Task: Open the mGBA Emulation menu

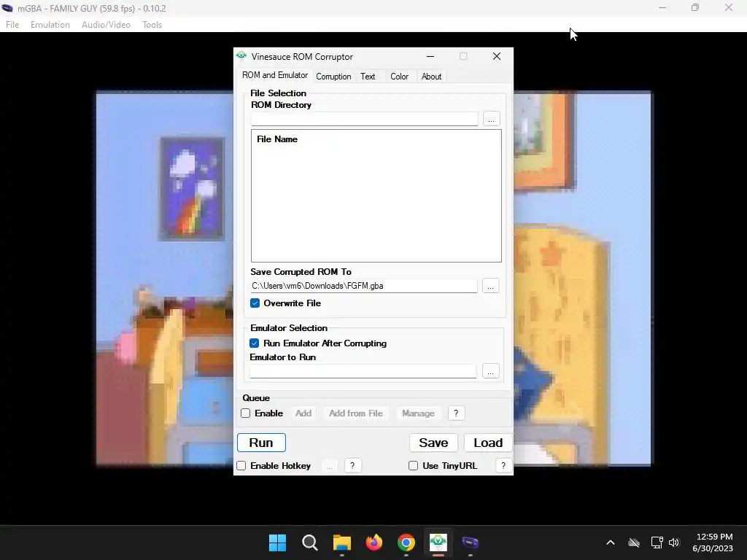Action: [x=50, y=25]
